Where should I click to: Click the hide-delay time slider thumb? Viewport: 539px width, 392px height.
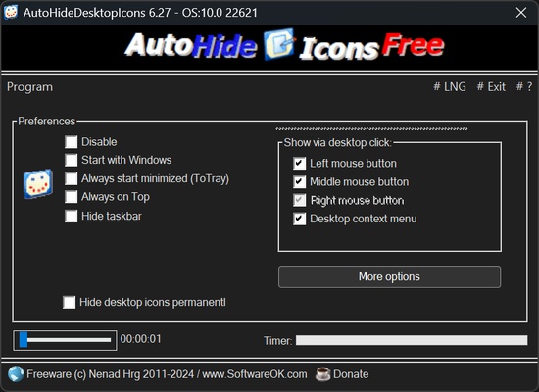pos(24,340)
